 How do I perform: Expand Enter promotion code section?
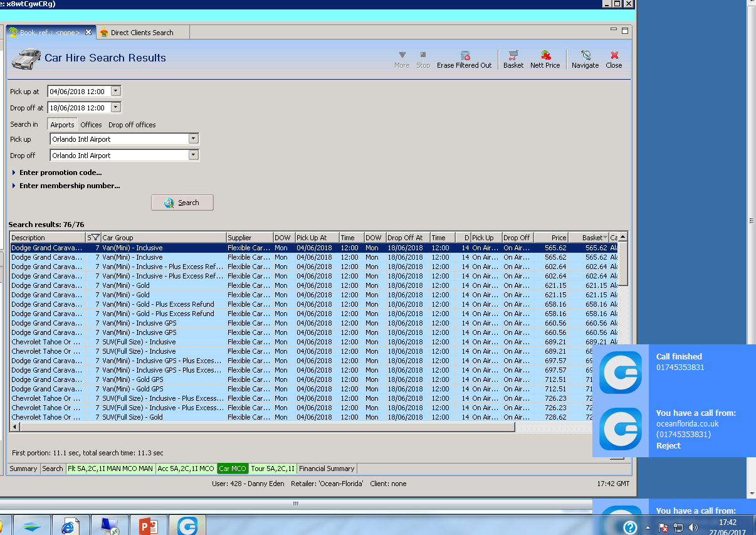pos(57,172)
